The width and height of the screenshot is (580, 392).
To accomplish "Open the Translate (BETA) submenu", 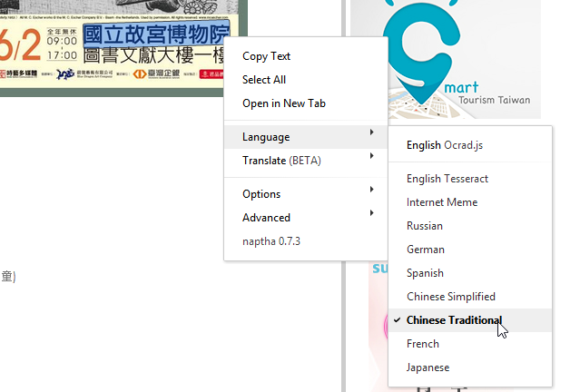I will coord(306,161).
